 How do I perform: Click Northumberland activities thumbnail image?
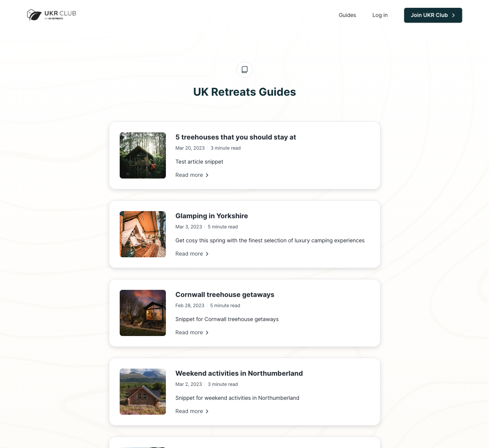[143, 391]
